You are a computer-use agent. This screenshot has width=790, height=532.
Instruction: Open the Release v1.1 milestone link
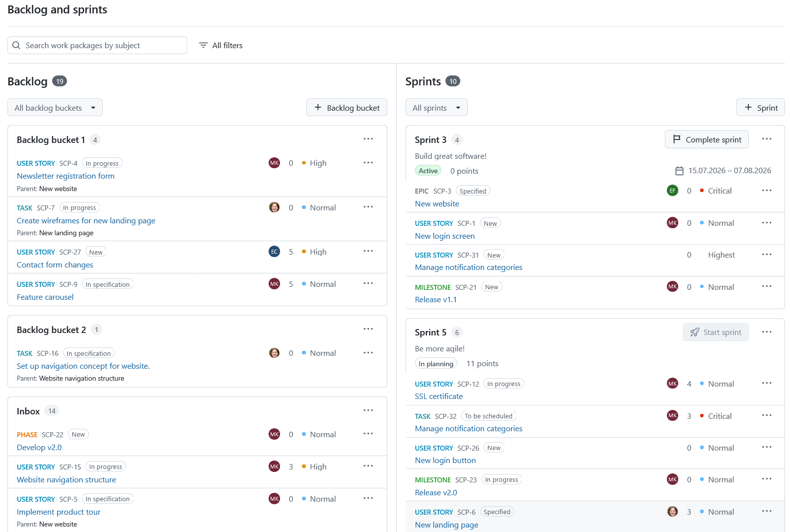(436, 299)
